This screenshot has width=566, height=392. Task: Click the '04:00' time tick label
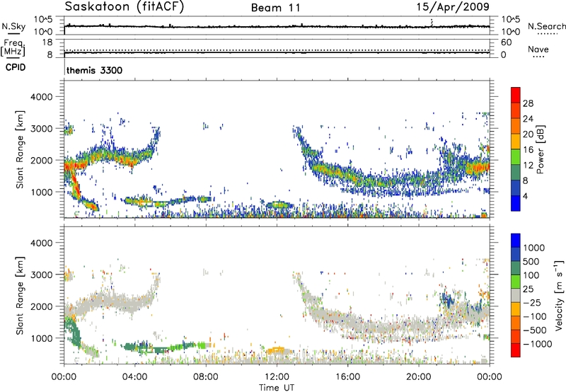134,377
